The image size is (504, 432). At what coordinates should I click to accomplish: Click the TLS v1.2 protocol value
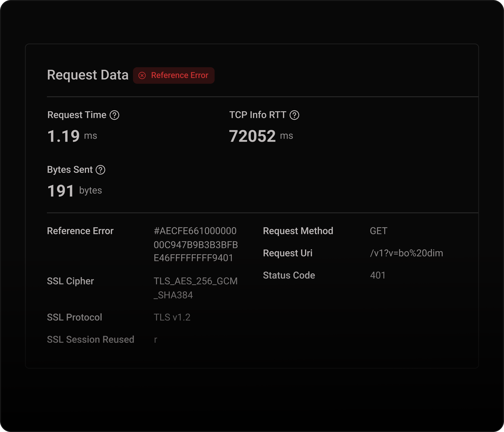coord(172,317)
